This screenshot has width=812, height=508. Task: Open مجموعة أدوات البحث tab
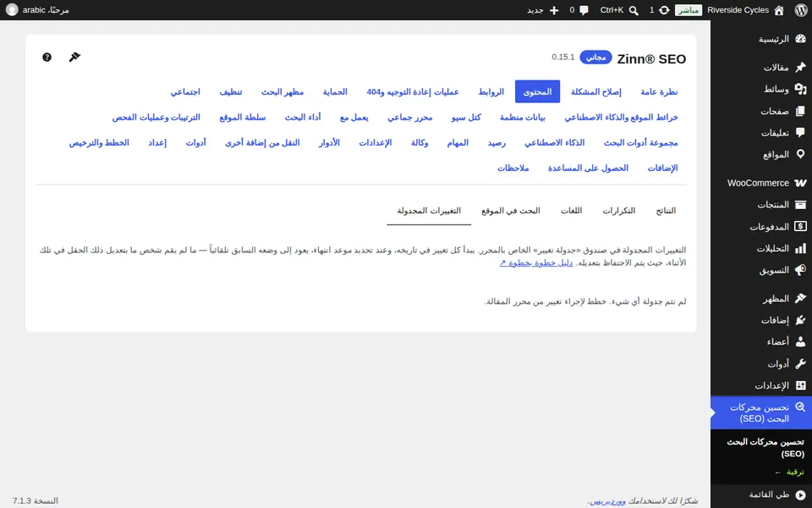[640, 142]
